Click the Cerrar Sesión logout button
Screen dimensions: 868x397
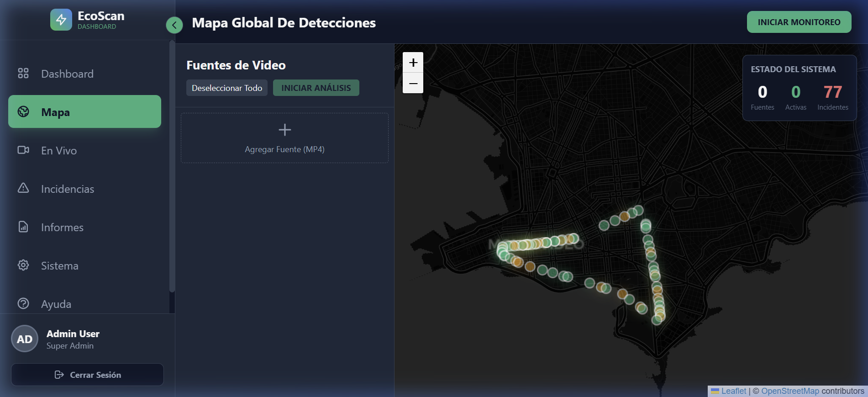click(x=87, y=375)
